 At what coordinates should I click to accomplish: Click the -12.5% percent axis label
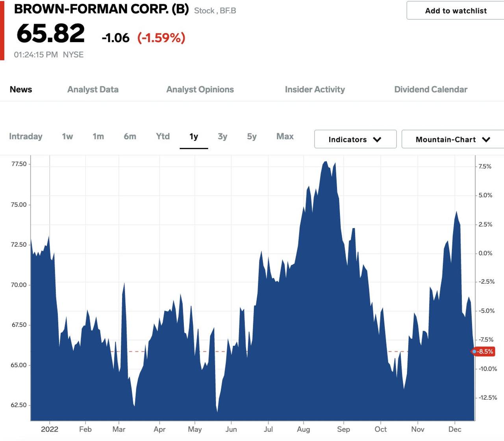(488, 397)
